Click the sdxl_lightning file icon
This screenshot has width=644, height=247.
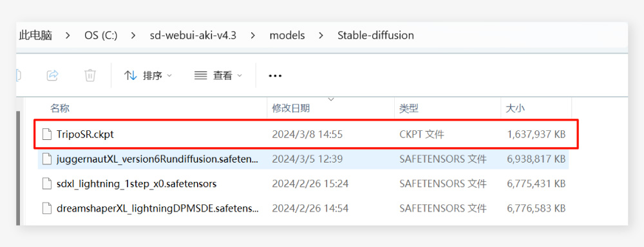point(47,183)
